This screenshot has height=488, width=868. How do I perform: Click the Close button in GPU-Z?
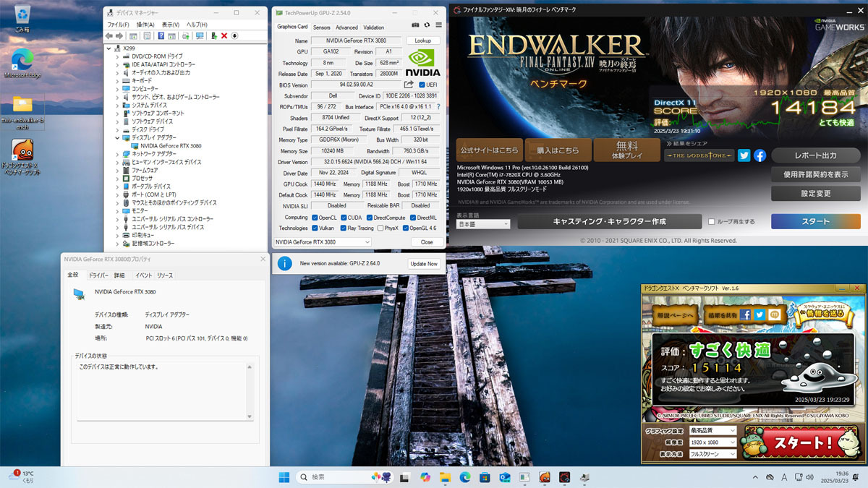tap(427, 242)
